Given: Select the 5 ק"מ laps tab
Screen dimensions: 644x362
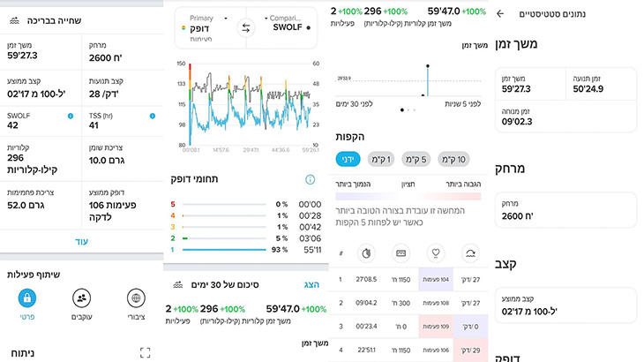Looking at the screenshot, I should click(x=416, y=159).
